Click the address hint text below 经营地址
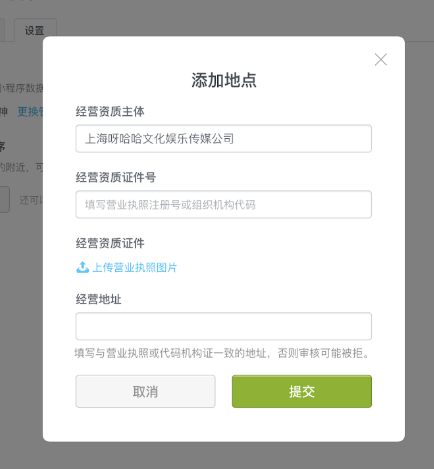434x469 pixels. 222,353
